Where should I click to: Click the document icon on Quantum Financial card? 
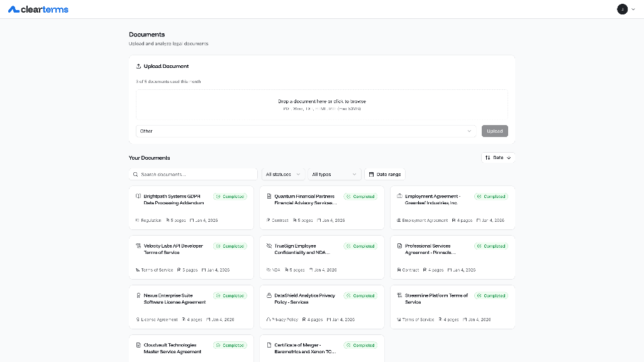click(269, 196)
